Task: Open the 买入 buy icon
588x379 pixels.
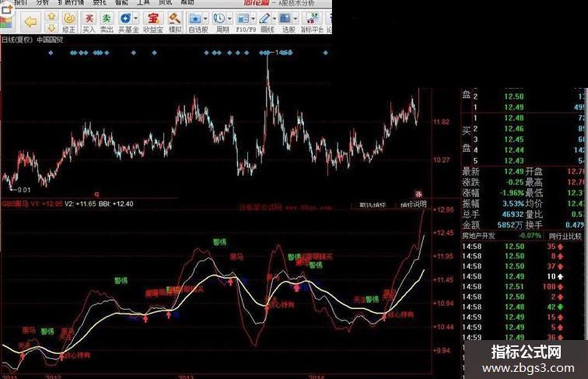Action: [x=89, y=22]
